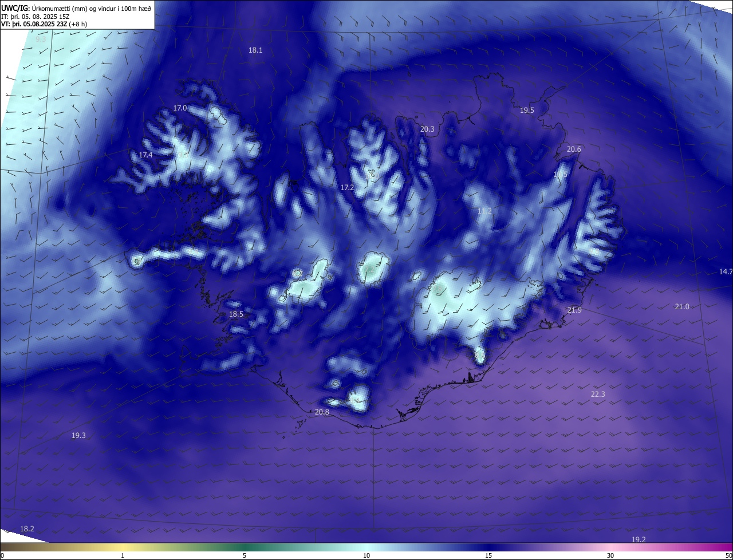733x560 pixels.
Task: Click the map title "UWC/IG: Úrkomumætti (mm) og vindur"
Action: [76, 8]
